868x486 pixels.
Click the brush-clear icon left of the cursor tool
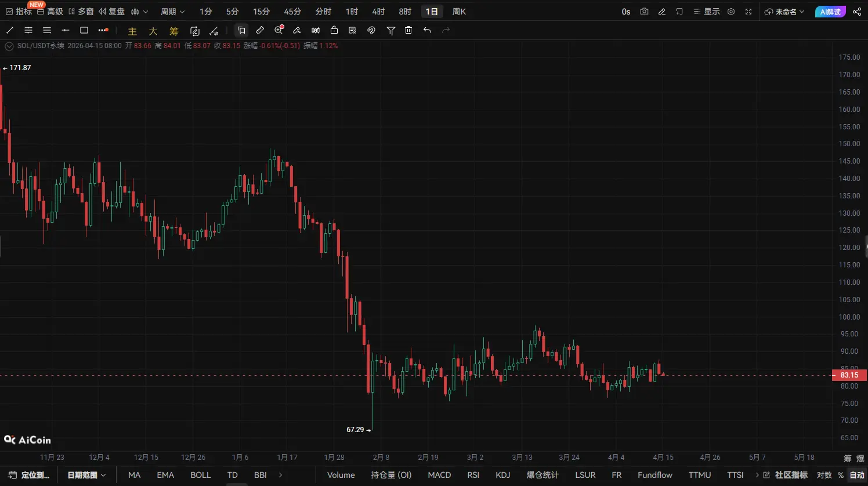pyautogui.click(x=214, y=31)
